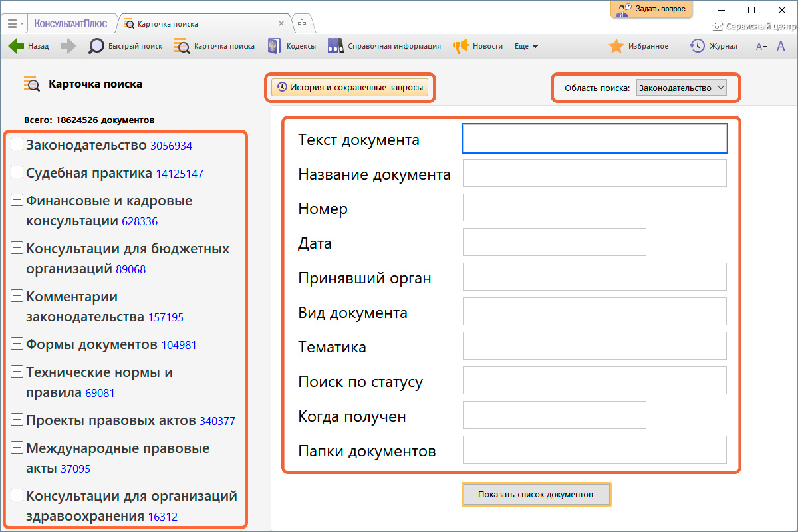The width and height of the screenshot is (798, 532).
Task: Expand the Законодательство tree node
Action: pos(17,144)
